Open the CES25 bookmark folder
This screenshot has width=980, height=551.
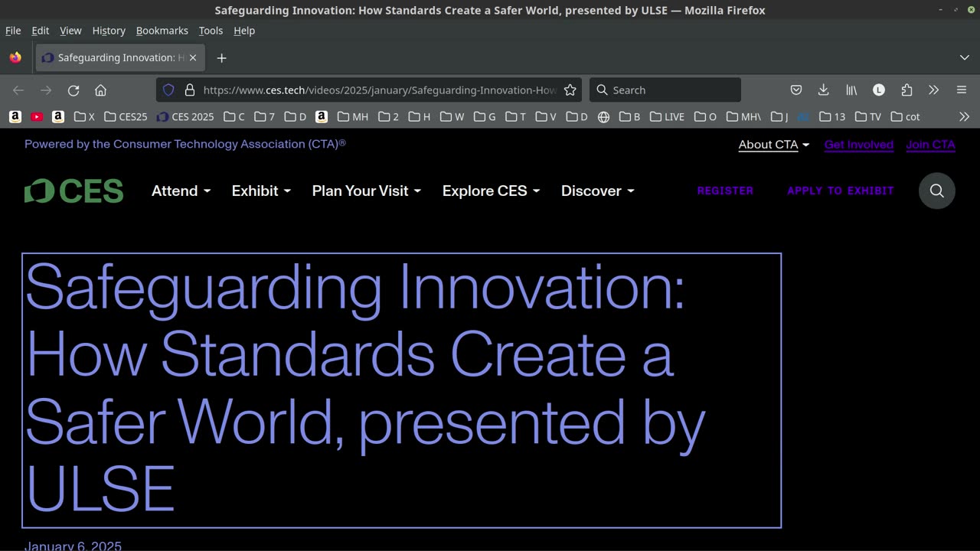126,117
